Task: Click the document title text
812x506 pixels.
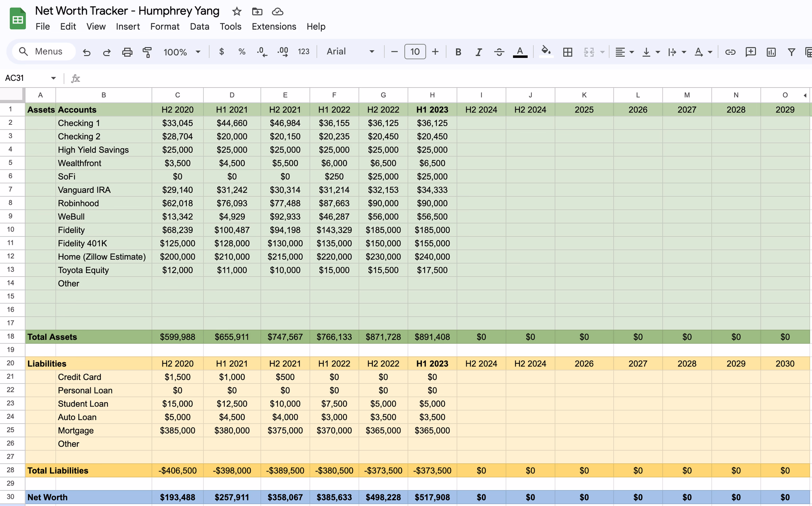Action: point(127,11)
